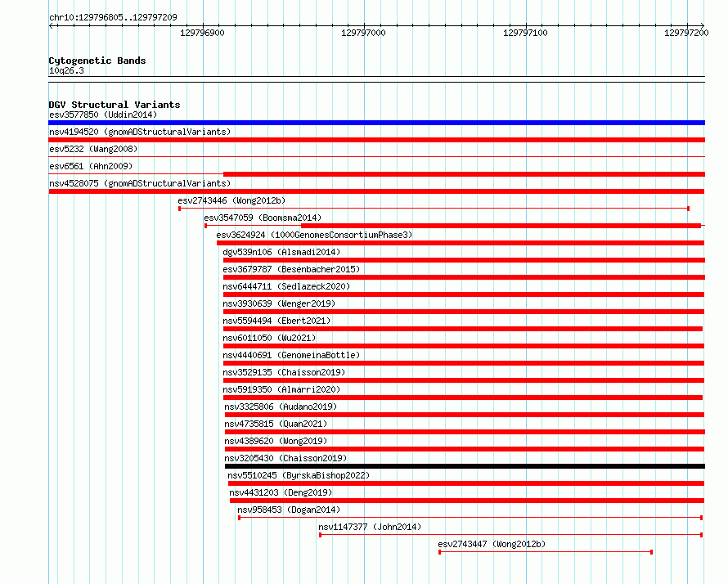Image resolution: width=728 pixels, height=584 pixels.
Task: Click the nsv3205430 (Chaisson2019) label
Action: tap(286, 458)
